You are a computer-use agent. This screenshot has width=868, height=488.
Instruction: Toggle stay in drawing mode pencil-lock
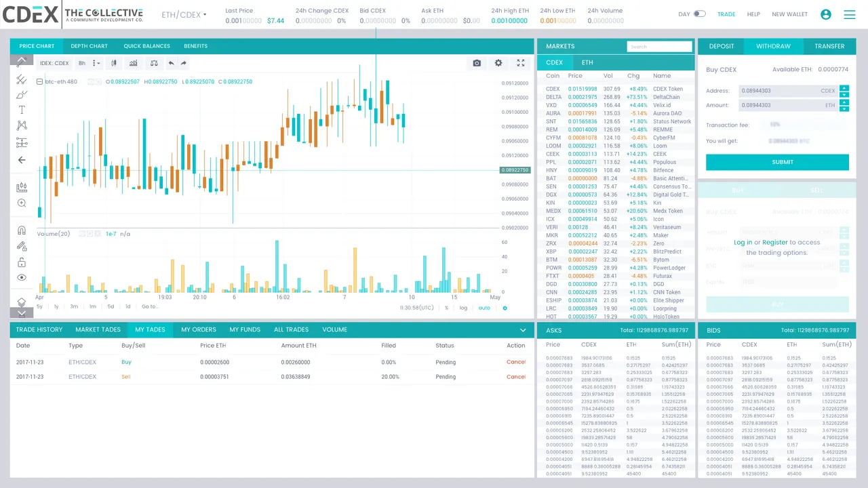click(x=22, y=247)
